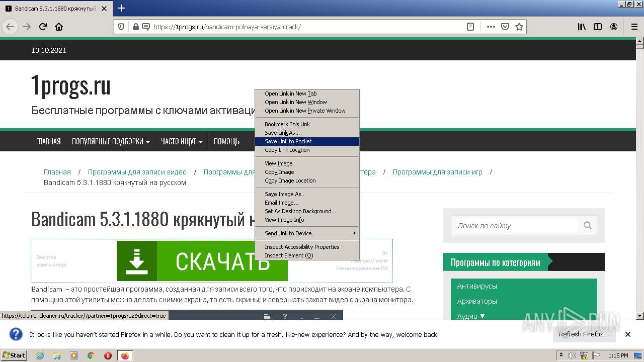Open page actions three-dot menu
Viewport: 644px width, 362px height.
pyautogui.click(x=491, y=27)
